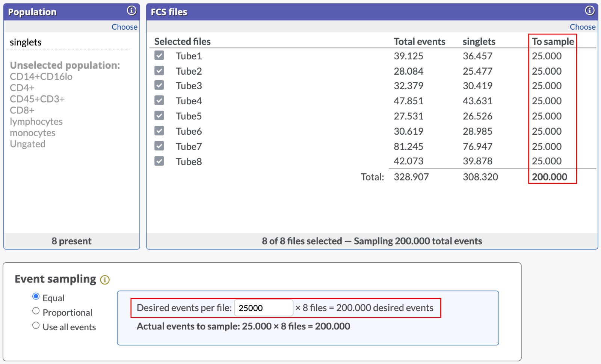The image size is (601, 364).
Task: Toggle the Tube5 checkbox
Action: pos(159,116)
